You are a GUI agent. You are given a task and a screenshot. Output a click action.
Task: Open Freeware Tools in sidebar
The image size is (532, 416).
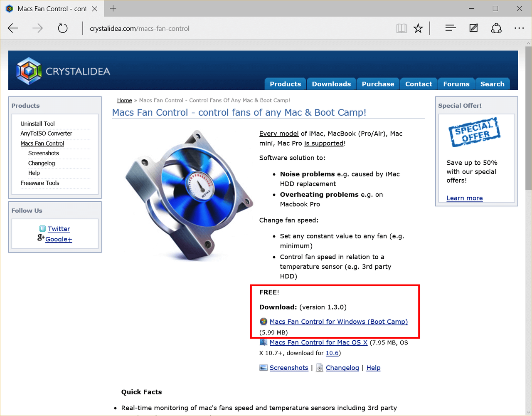[x=40, y=183]
